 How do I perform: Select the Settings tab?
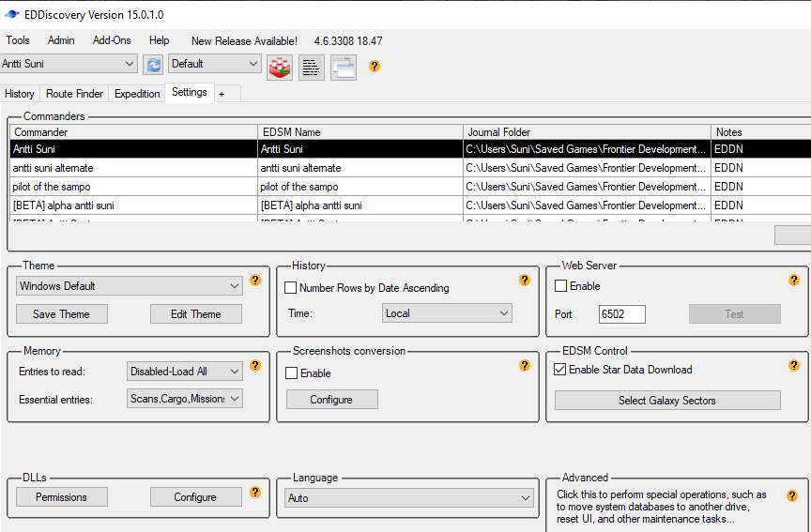coord(190,92)
